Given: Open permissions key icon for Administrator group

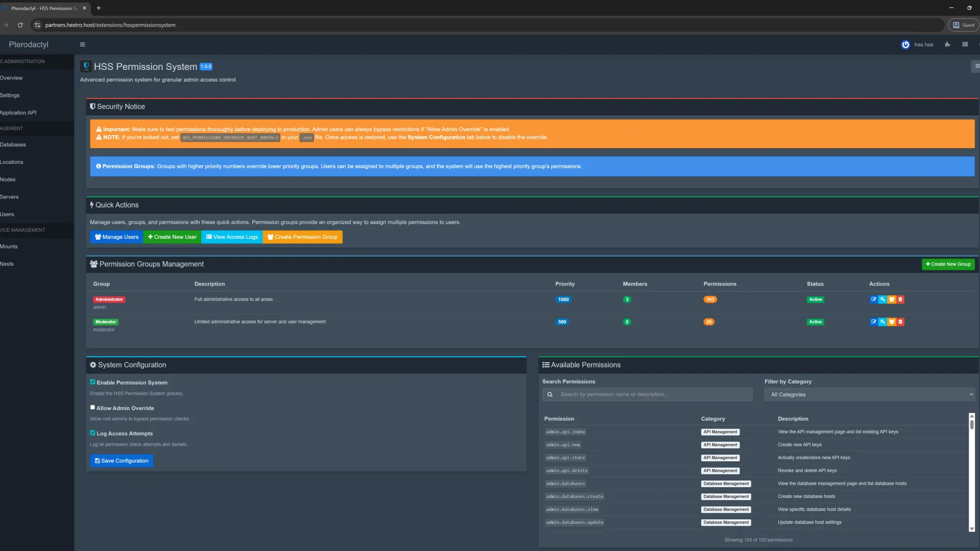Looking at the screenshot, I should [883, 299].
